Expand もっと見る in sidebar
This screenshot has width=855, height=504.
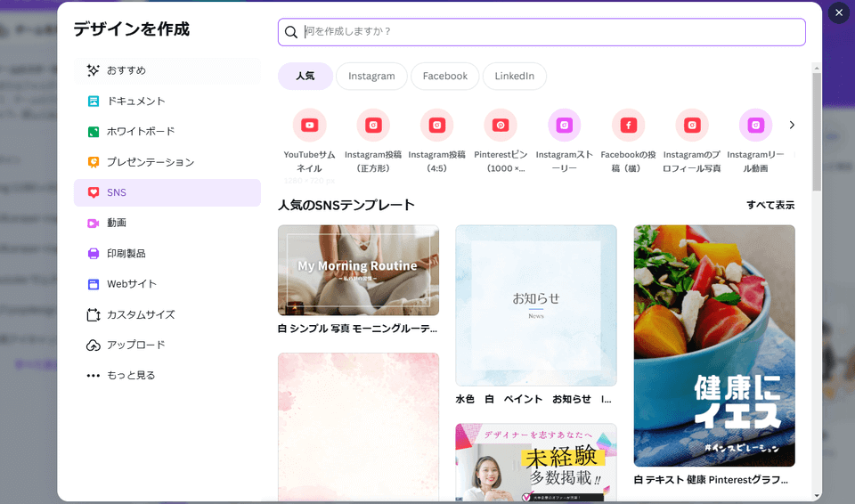[167, 375]
